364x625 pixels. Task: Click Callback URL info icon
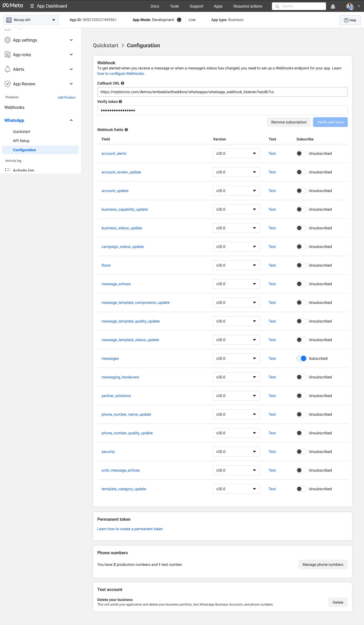pyautogui.click(x=123, y=83)
